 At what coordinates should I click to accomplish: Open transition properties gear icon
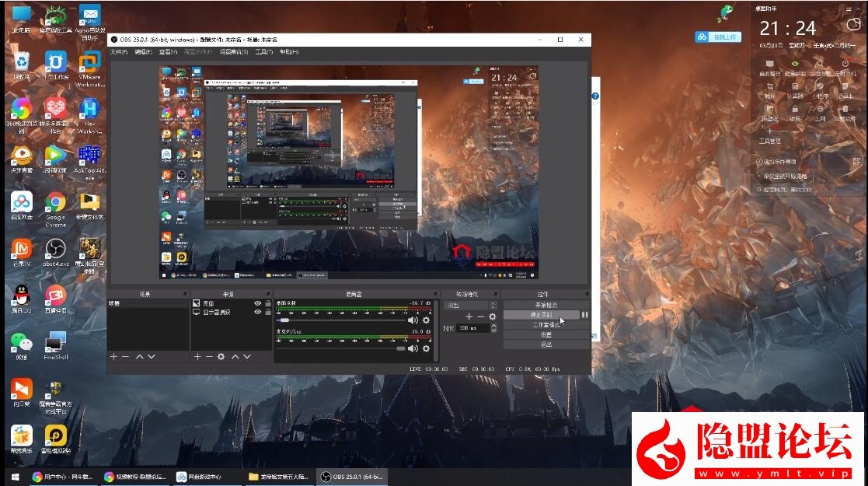click(492, 316)
